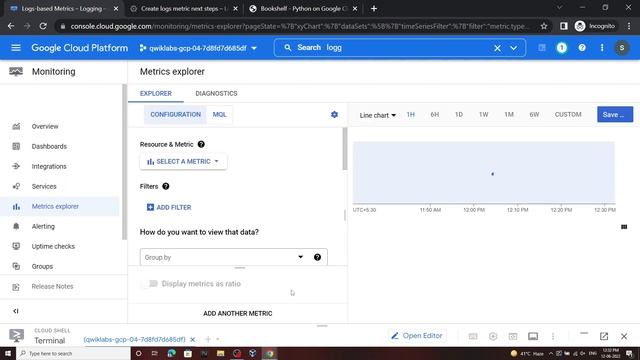Switch to the Explorer tab

(x=156, y=93)
